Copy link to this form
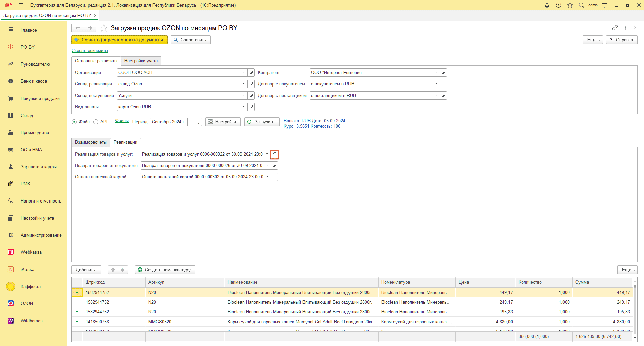The height and width of the screenshot is (346, 644). 615,27
